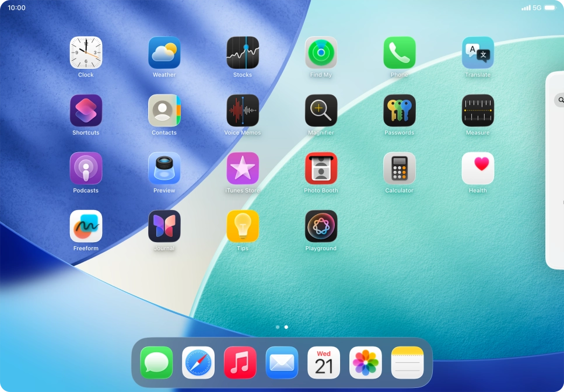Image resolution: width=564 pixels, height=392 pixels.
Task: Open Safari from the dock
Action: click(x=198, y=362)
